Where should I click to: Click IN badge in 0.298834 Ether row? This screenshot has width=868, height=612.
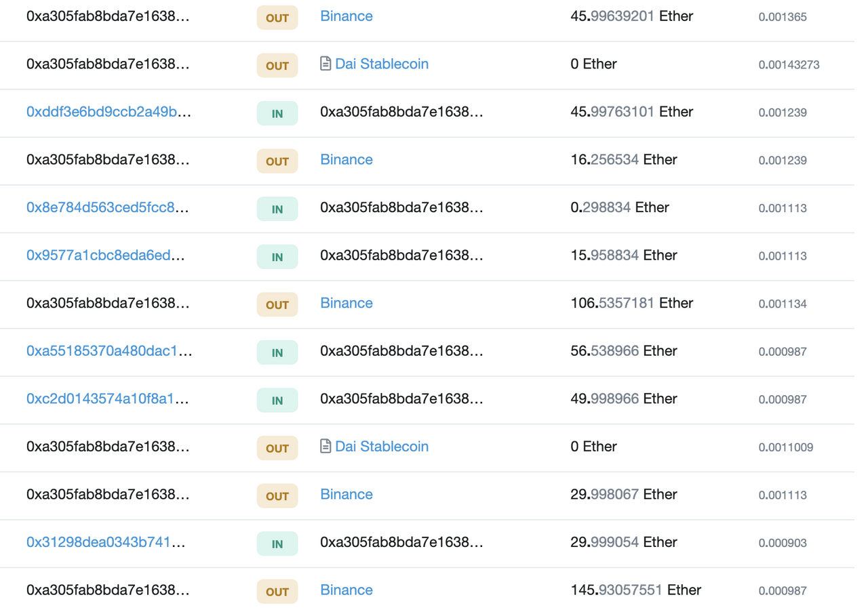point(277,209)
